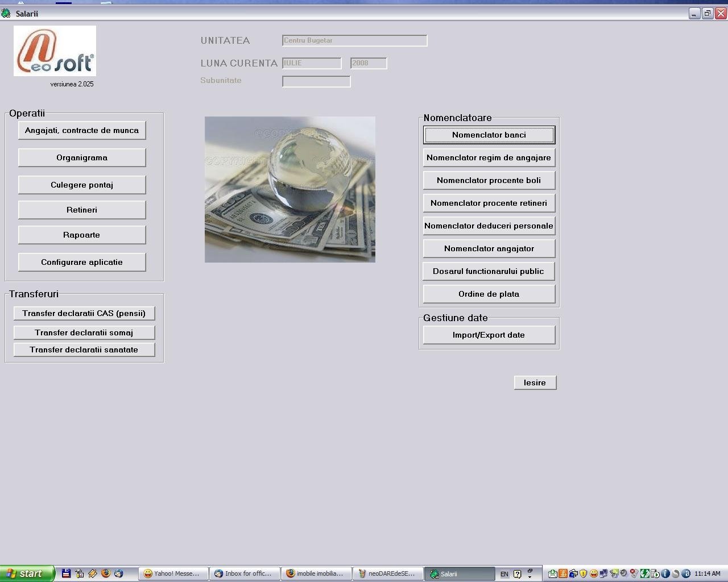Select the Salarii taskbar button

point(460,573)
